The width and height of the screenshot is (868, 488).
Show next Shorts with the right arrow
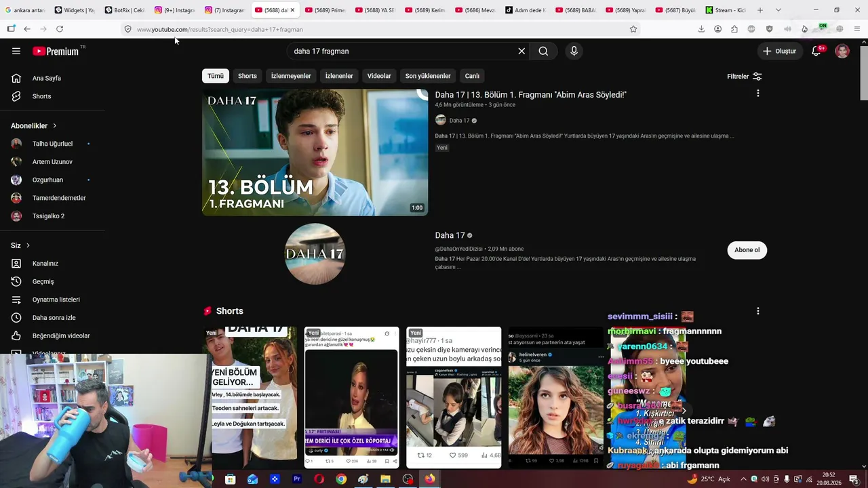[x=684, y=411]
